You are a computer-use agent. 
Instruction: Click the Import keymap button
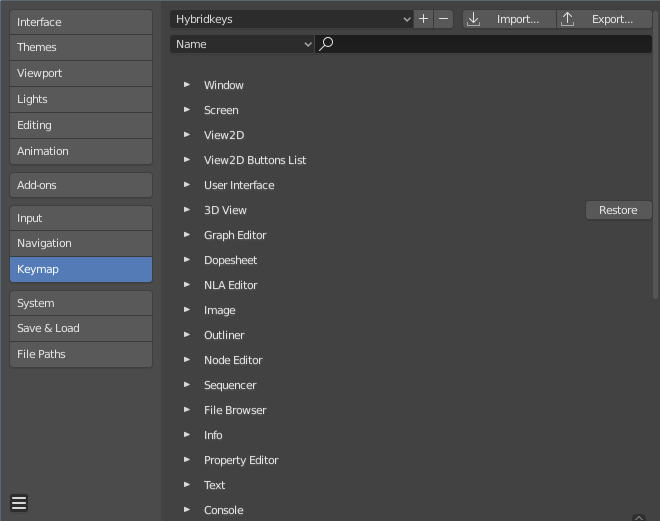pyautogui.click(x=509, y=19)
